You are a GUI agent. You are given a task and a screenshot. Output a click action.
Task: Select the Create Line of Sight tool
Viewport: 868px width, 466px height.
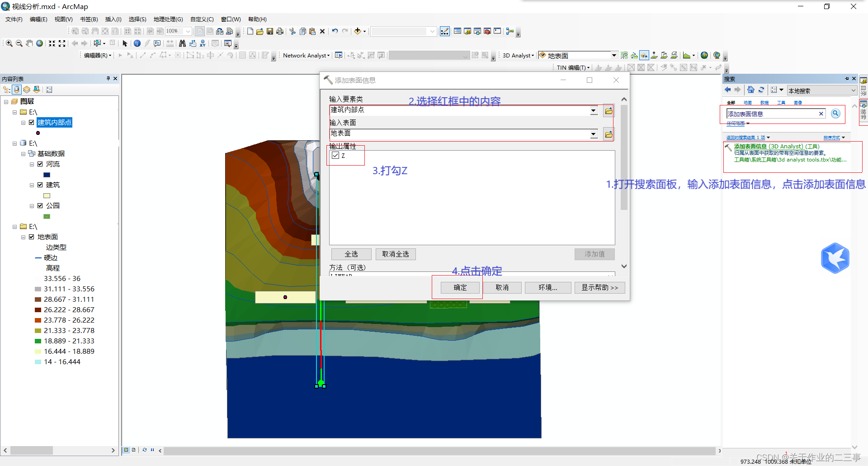tap(644, 56)
